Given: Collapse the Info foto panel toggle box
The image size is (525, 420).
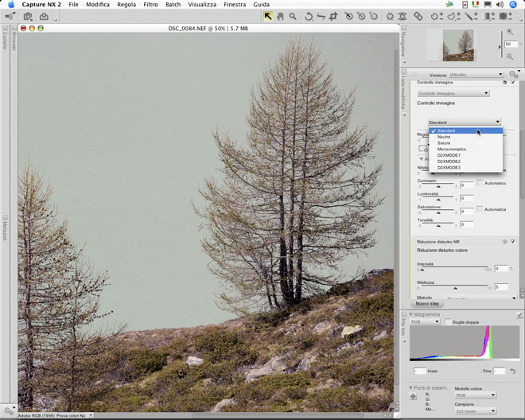Looking at the screenshot, I should 404,314.
